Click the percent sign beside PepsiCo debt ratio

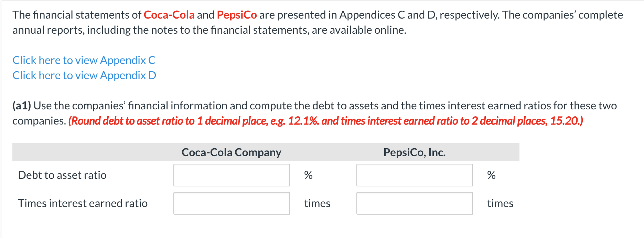pyautogui.click(x=491, y=175)
